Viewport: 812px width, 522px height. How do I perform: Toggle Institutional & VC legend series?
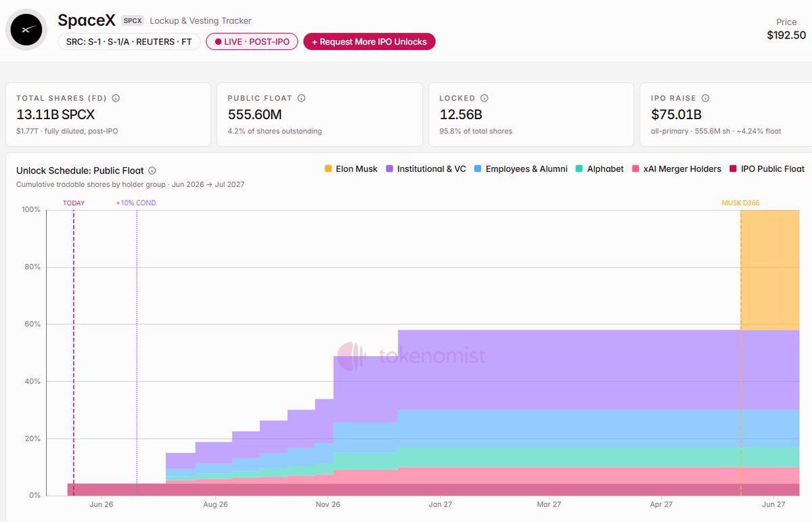pyautogui.click(x=426, y=169)
